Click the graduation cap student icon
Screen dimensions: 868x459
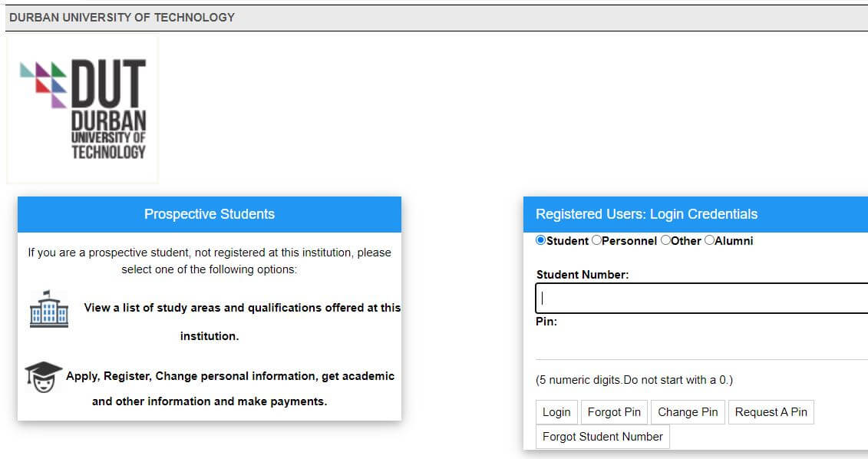(x=43, y=377)
